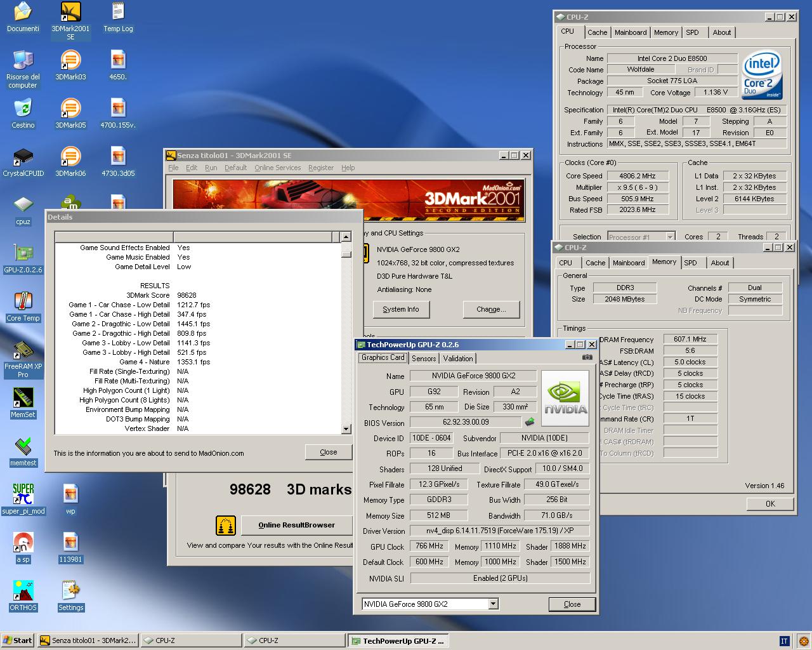Launch ORTHOS desktop icon
812x650 pixels.
pos(23,595)
